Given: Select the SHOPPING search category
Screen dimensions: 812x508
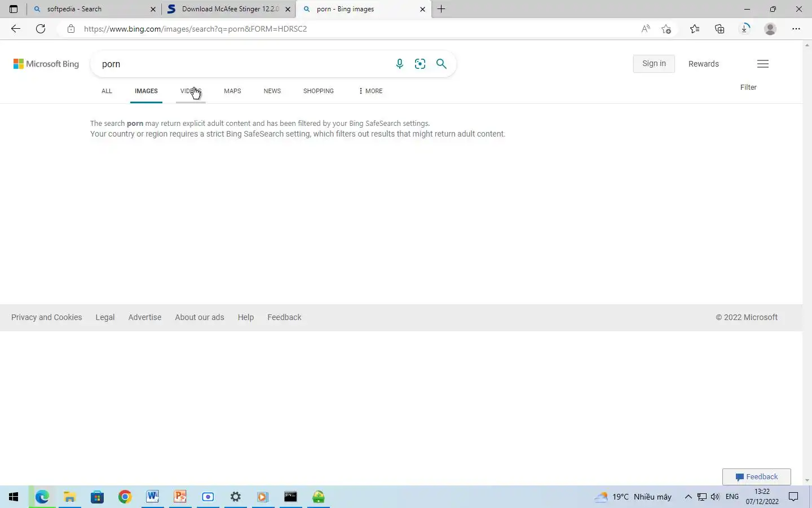Looking at the screenshot, I should click(319, 91).
